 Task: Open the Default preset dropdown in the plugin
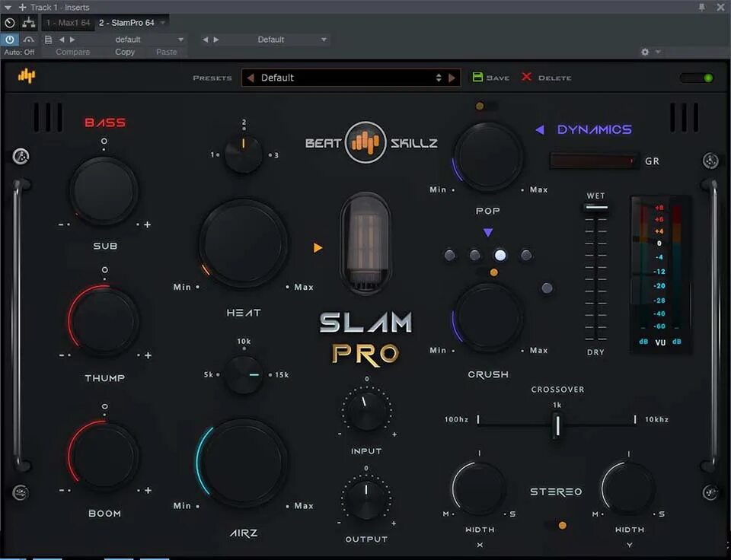pos(350,78)
